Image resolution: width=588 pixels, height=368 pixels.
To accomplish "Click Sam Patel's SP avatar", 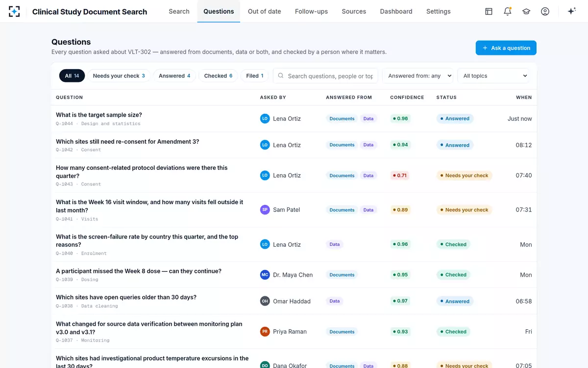I will coord(265,210).
